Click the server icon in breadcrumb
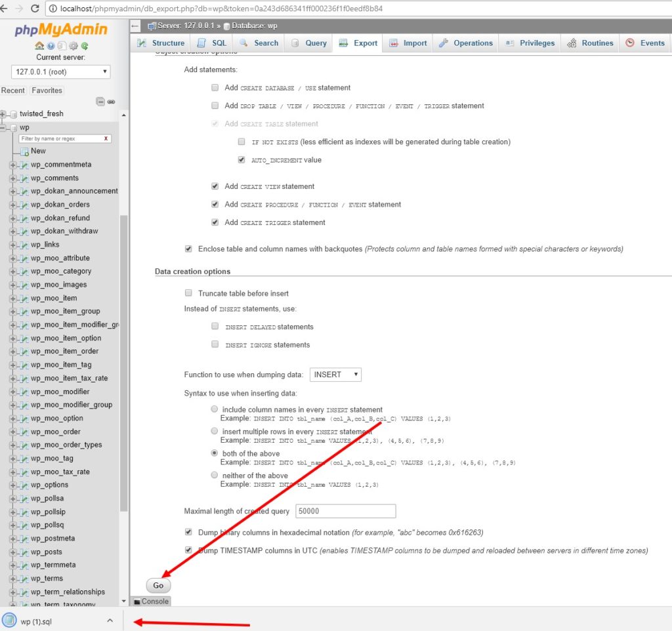The image size is (672, 631). pyautogui.click(x=152, y=26)
